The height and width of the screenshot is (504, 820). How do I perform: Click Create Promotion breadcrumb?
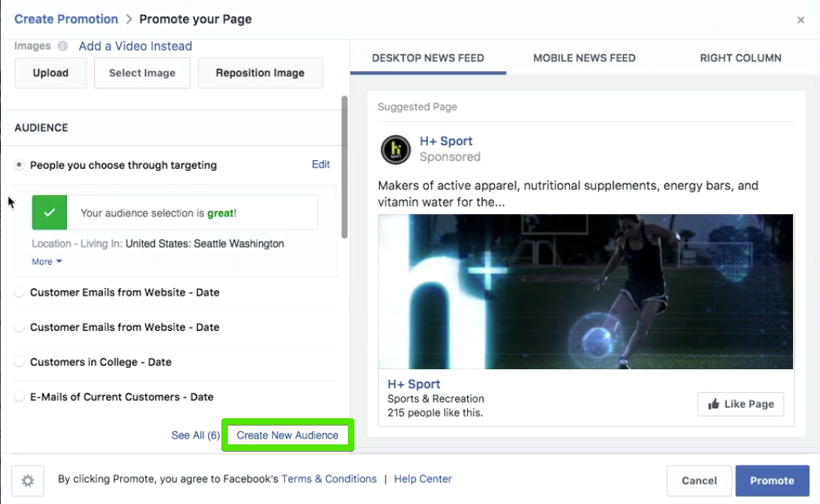(66, 20)
